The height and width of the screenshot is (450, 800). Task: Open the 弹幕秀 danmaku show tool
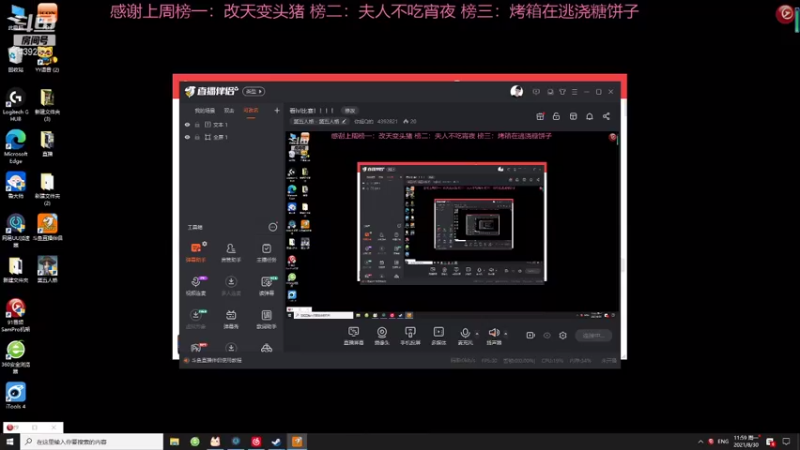tap(231, 319)
